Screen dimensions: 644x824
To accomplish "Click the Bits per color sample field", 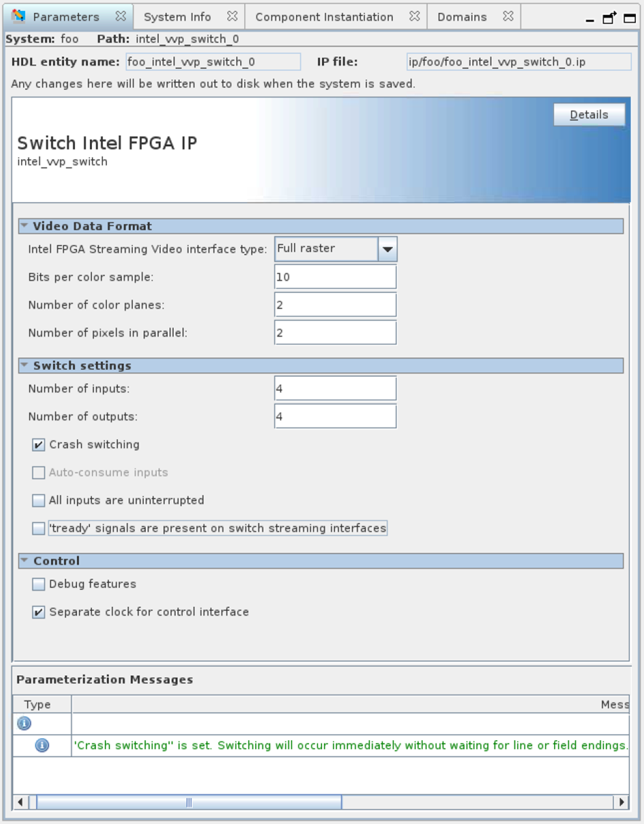I will pos(335,277).
